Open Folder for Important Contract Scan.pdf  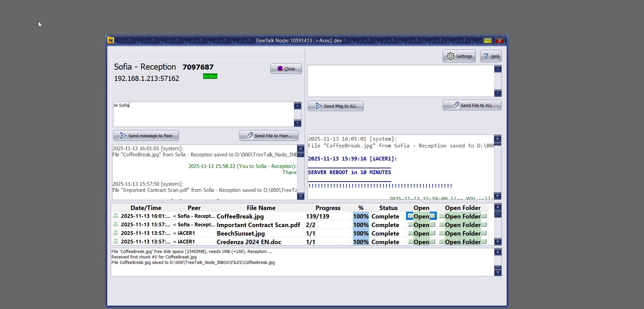pyautogui.click(x=463, y=225)
